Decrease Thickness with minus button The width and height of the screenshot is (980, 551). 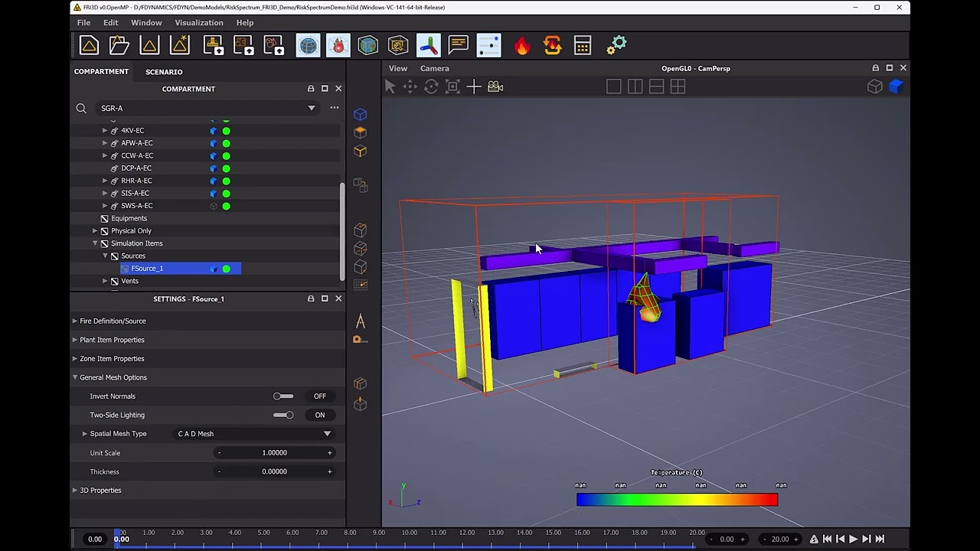(x=219, y=471)
